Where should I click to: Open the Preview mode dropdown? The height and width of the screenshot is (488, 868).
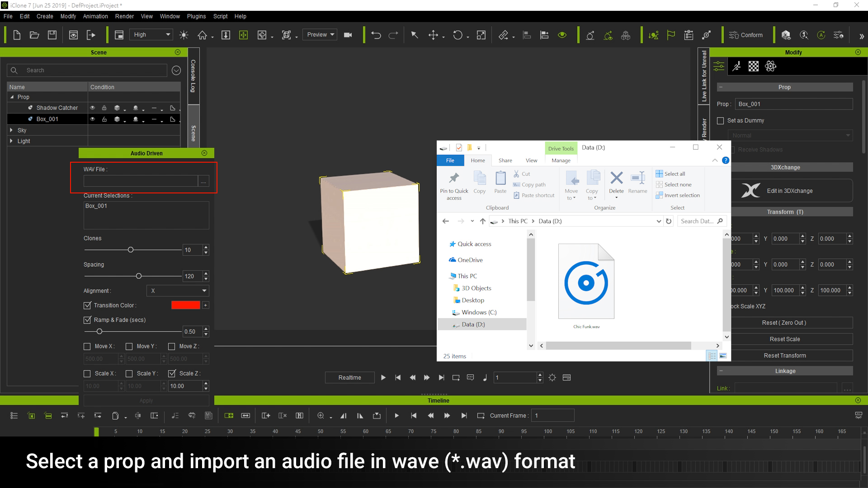[320, 35]
